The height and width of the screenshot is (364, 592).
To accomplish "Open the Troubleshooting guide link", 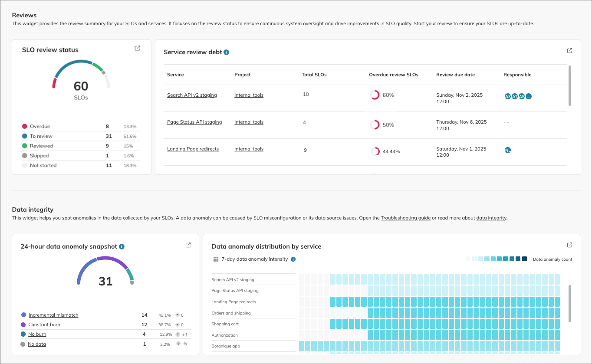I will (x=405, y=218).
